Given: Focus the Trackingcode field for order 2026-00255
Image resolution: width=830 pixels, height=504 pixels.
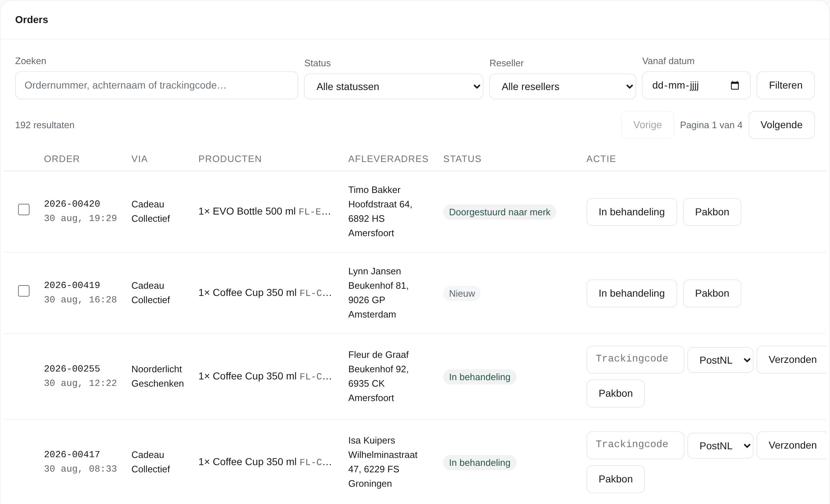Looking at the screenshot, I should click(x=635, y=360).
